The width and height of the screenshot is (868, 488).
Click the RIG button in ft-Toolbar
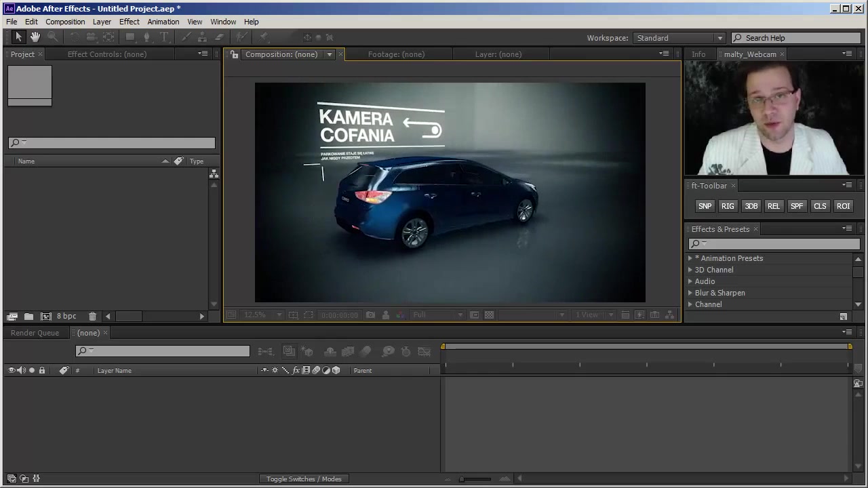click(x=728, y=206)
